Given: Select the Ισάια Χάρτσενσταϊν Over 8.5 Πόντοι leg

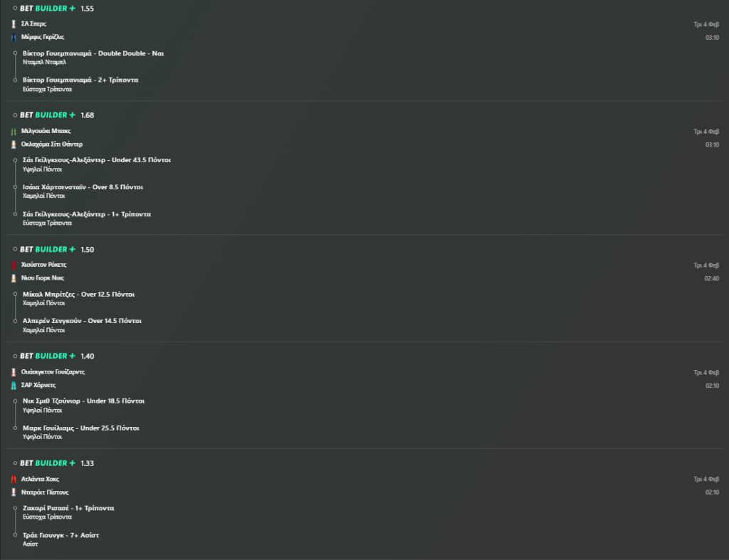Looking at the screenshot, I should pos(83,187).
